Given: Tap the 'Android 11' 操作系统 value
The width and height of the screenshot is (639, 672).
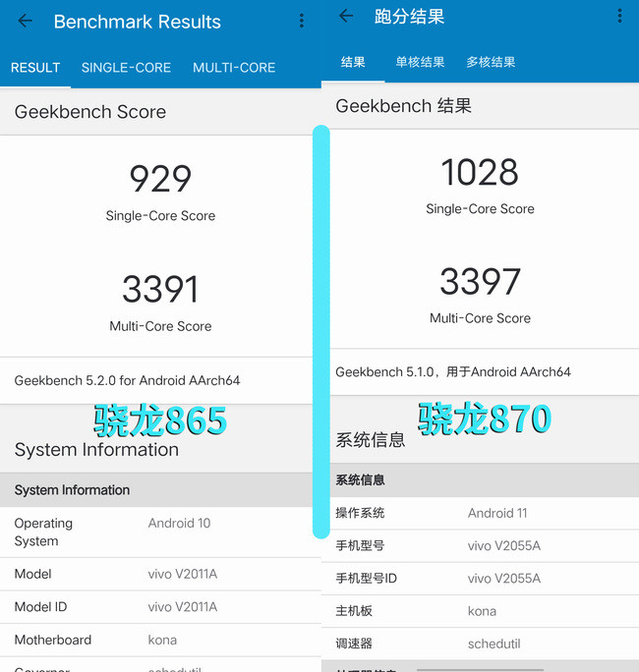Looking at the screenshot, I should pos(497,513).
